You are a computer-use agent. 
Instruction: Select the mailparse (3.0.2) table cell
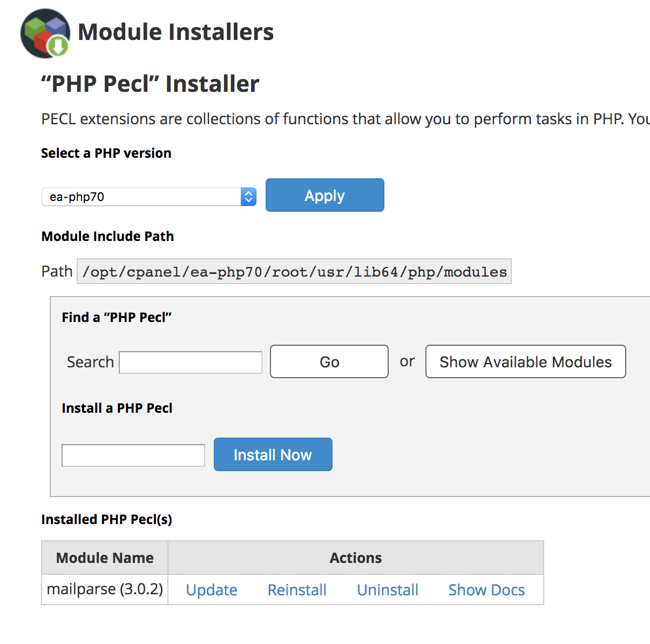pyautogui.click(x=105, y=589)
